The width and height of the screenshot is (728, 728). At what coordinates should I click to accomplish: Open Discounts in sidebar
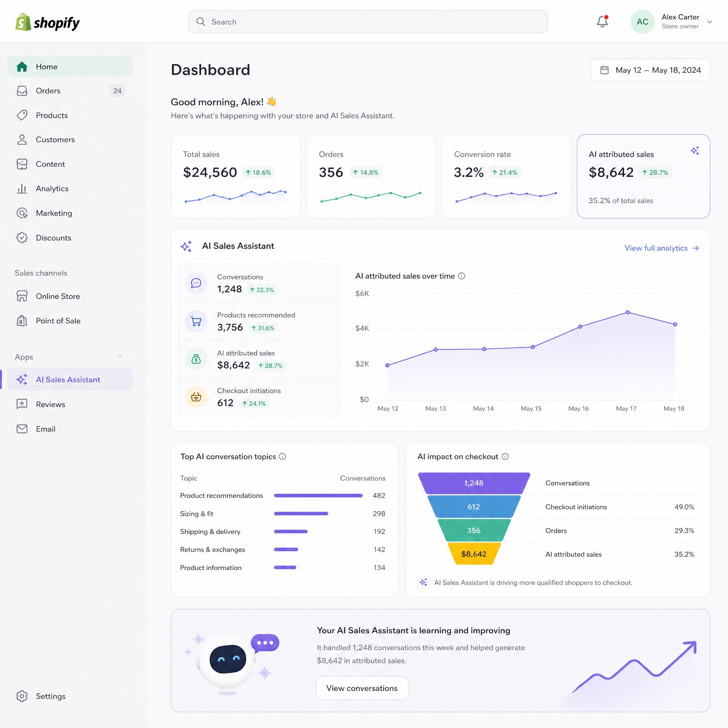pos(70,238)
